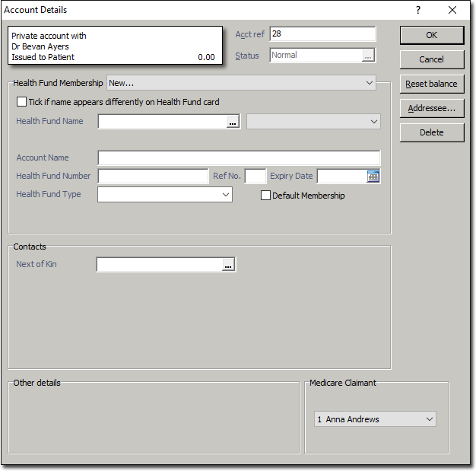Expand the dropdown beside Health Fund Name
Image resolution: width=476 pixels, height=471 pixels.
click(373, 122)
